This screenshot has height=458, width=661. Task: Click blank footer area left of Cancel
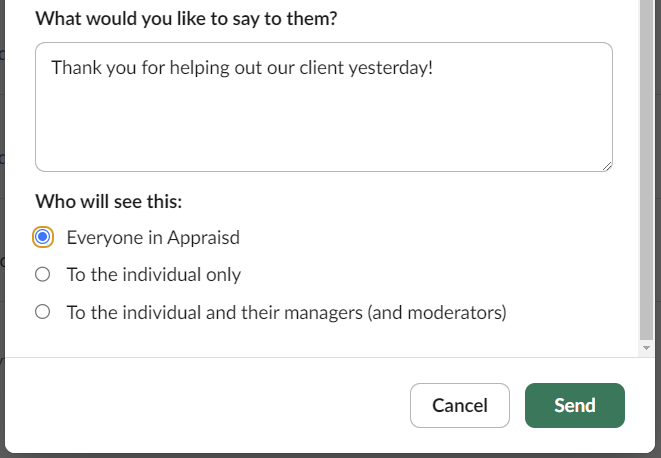pyautogui.click(x=207, y=405)
